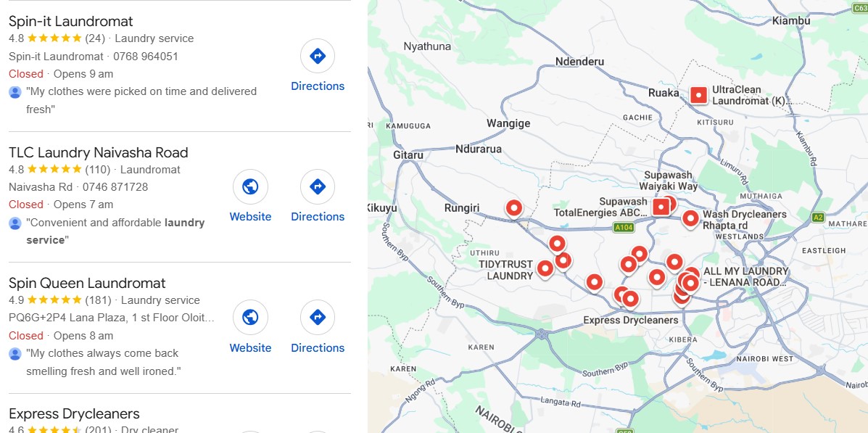
Task: Click the TIDYTRUST LAUNDRY map label
Action: (506, 271)
